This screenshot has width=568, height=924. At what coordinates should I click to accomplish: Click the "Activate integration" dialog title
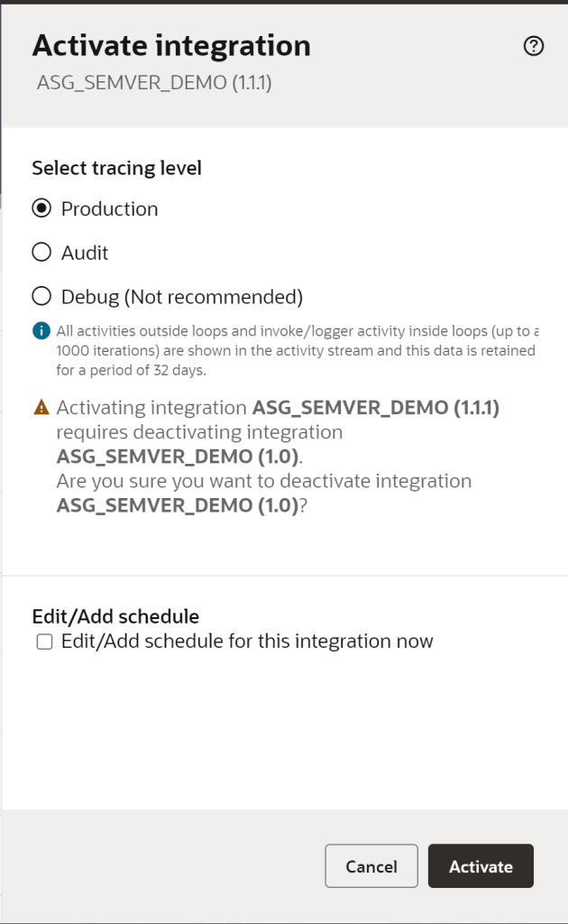click(x=171, y=45)
